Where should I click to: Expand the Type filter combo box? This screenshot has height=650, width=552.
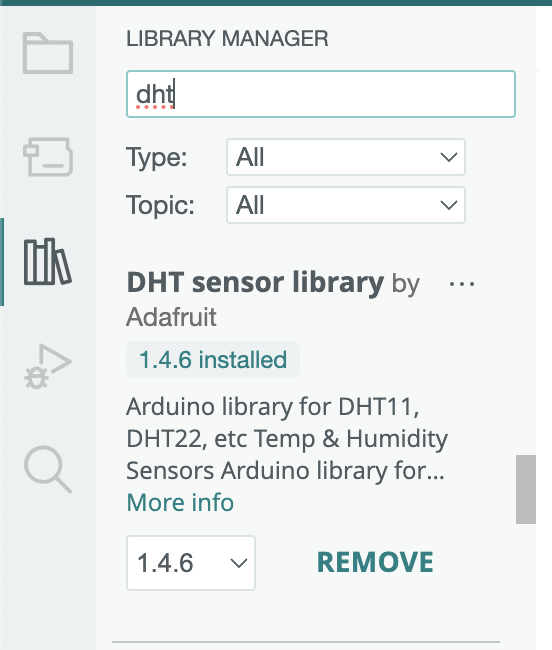click(346, 157)
